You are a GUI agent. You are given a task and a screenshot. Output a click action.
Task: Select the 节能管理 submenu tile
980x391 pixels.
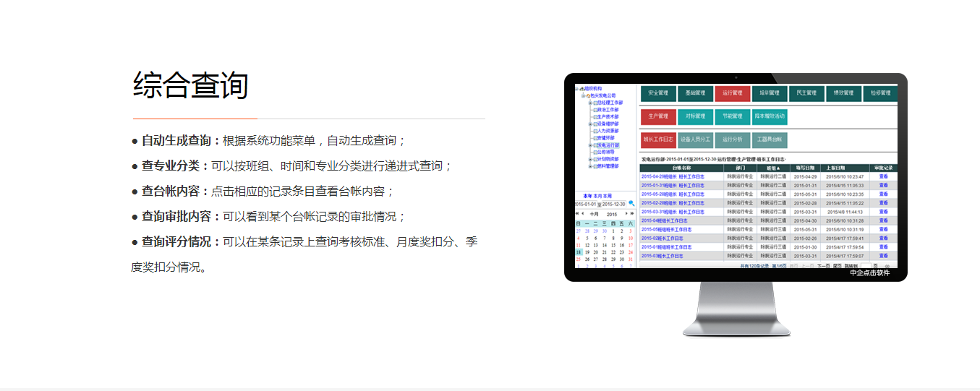coord(733,116)
